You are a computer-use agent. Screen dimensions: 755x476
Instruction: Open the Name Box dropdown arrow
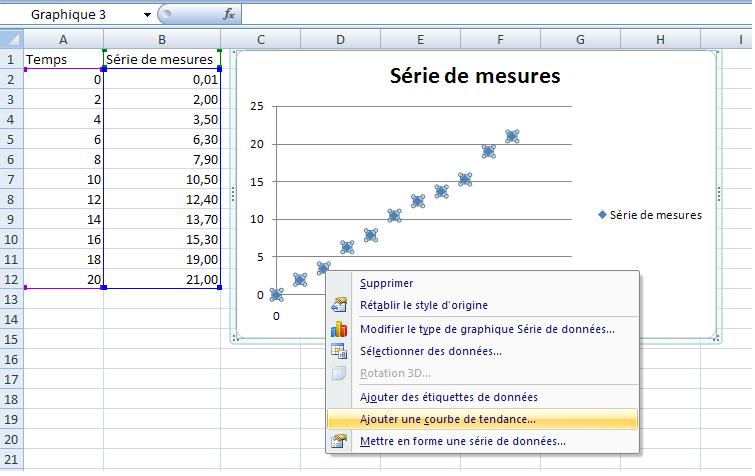click(x=147, y=15)
